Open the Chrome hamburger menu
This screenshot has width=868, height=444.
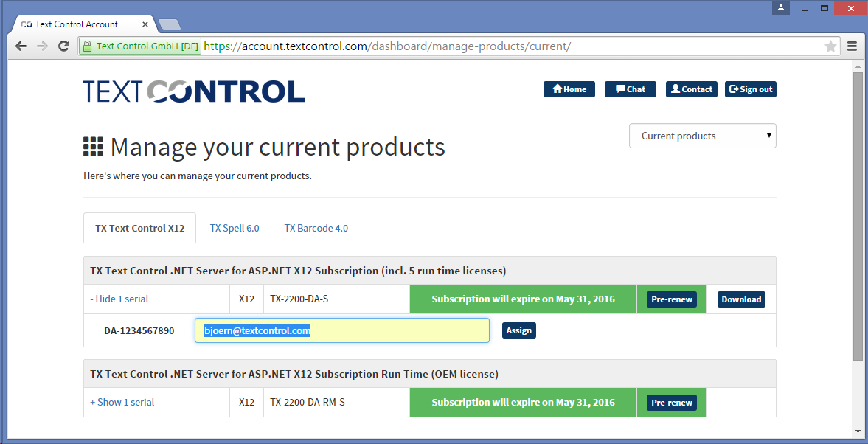(852, 46)
